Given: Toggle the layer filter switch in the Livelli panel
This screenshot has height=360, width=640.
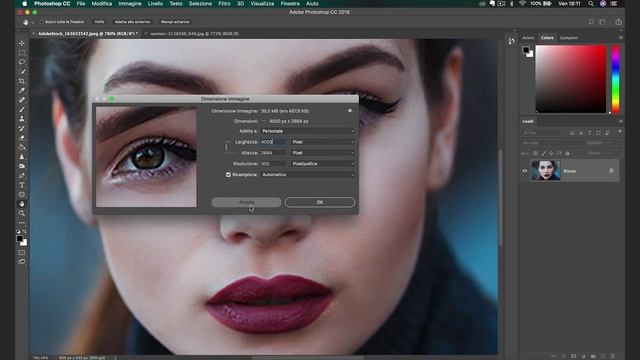Looking at the screenshot, I should [x=620, y=131].
